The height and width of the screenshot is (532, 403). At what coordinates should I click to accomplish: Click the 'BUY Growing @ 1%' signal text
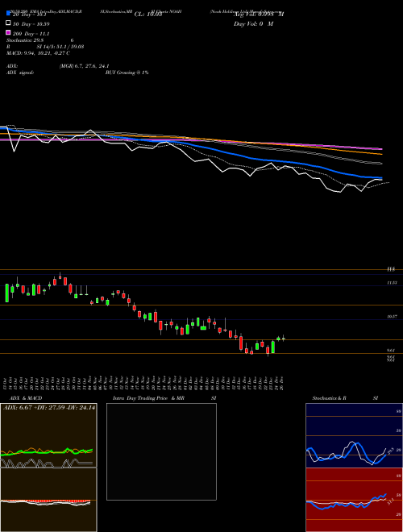[127, 73]
